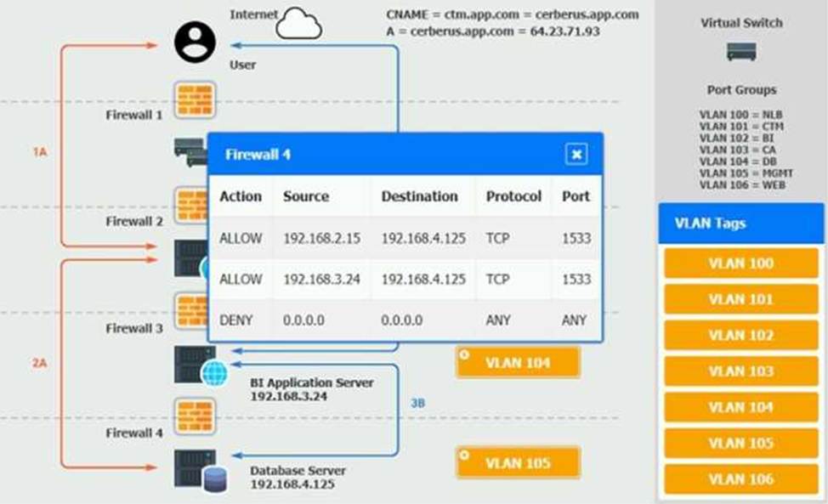828x504 pixels.
Task: Pick VLAN 106 in the tags list
Action: (740, 479)
